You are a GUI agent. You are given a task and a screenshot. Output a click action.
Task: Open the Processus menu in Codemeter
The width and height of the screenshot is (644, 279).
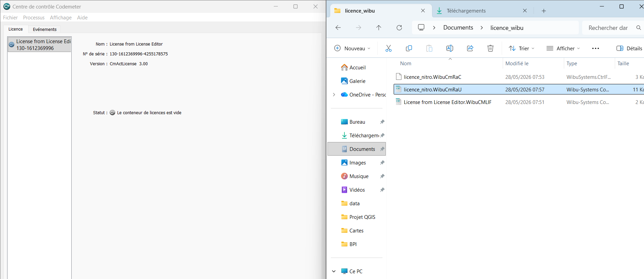[34, 18]
